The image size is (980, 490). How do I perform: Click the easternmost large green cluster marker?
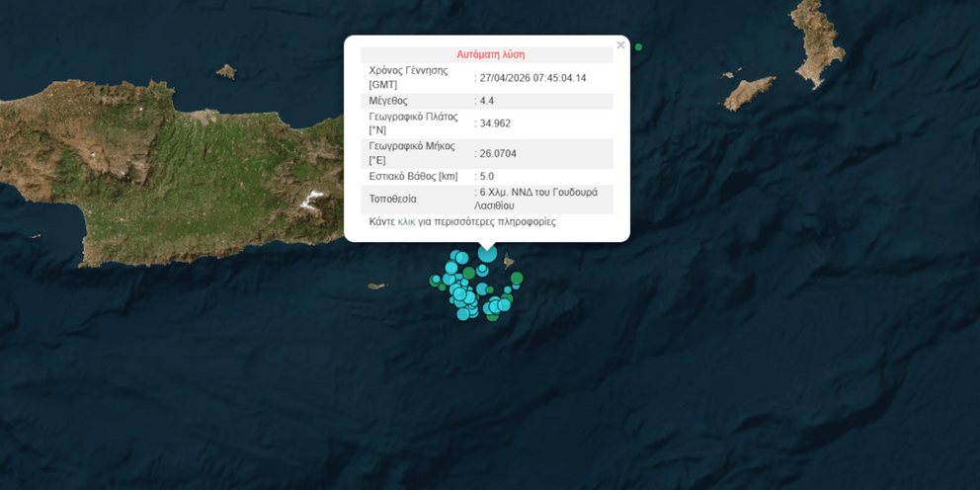point(517,279)
